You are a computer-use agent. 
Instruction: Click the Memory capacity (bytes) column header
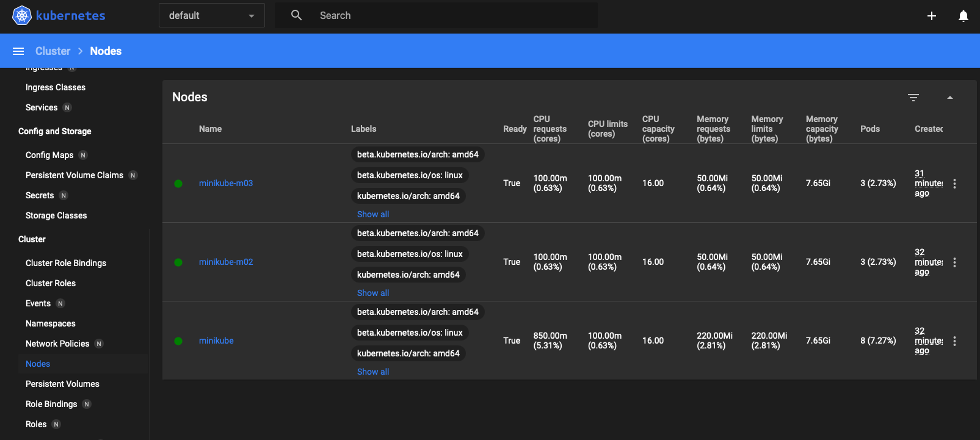pyautogui.click(x=822, y=129)
